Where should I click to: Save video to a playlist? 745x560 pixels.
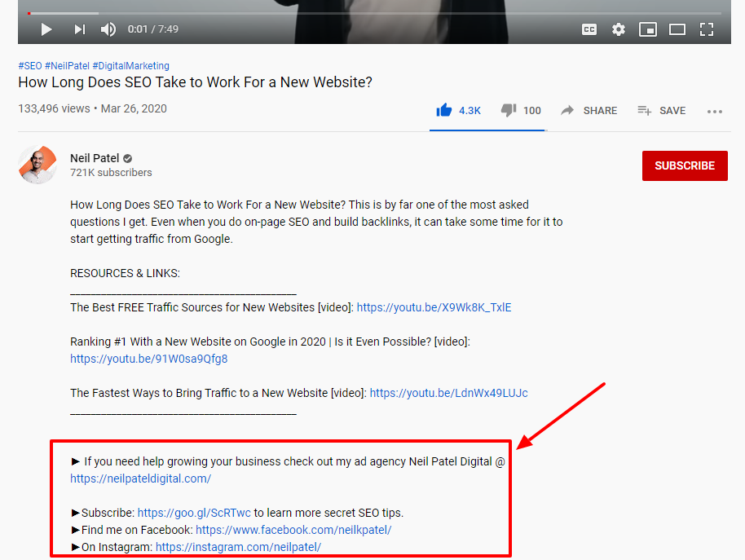tap(661, 111)
